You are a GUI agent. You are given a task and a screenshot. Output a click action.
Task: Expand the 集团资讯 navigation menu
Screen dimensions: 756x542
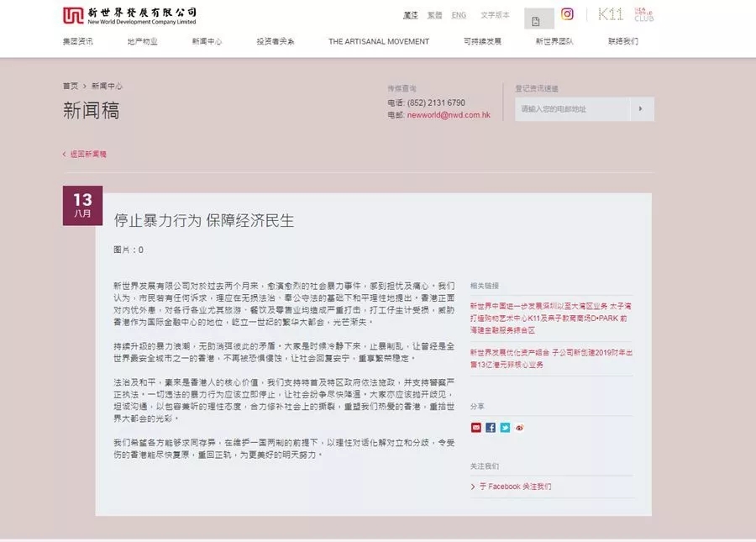(x=78, y=41)
